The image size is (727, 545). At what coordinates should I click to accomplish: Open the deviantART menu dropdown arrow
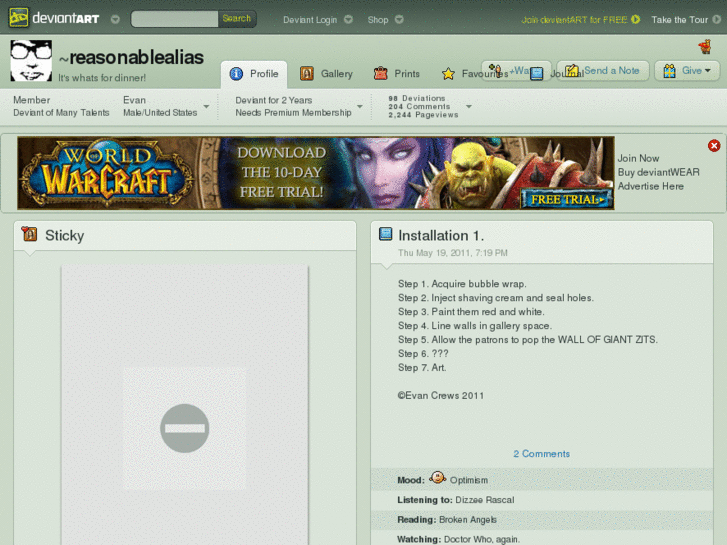click(x=115, y=19)
